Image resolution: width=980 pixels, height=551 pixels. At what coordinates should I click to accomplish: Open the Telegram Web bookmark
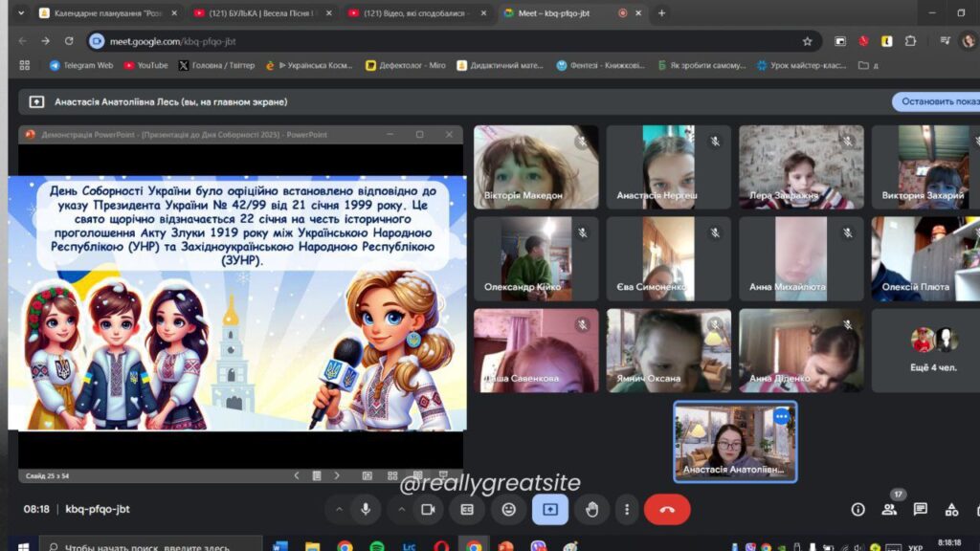pos(81,65)
